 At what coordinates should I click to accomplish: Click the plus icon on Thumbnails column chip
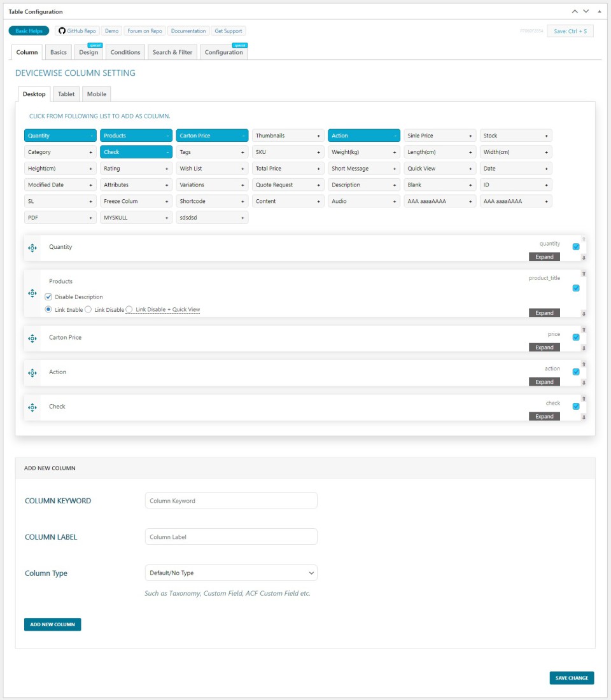coord(319,136)
